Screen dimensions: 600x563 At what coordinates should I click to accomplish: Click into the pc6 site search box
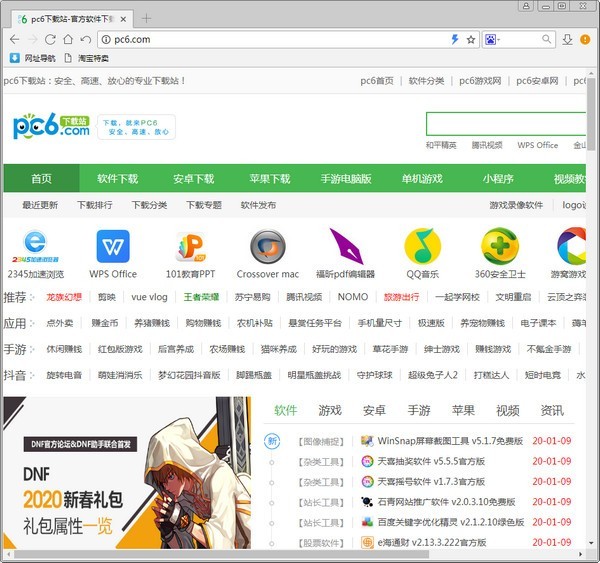pos(505,124)
